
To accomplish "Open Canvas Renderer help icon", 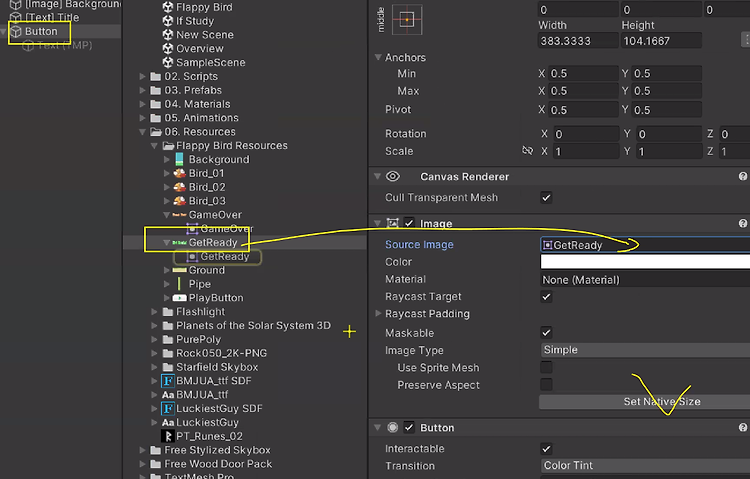I will tap(743, 177).
